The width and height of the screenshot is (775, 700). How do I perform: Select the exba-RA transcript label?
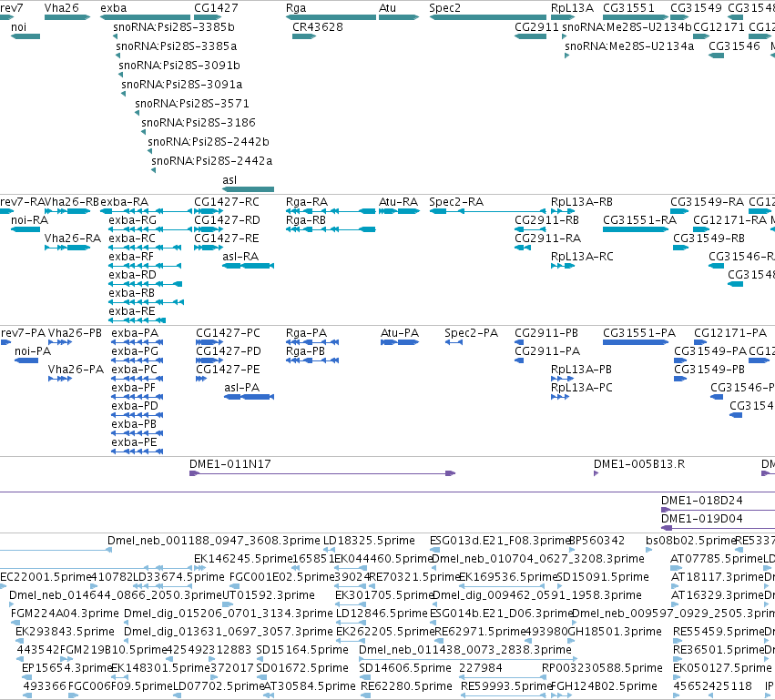point(124,202)
